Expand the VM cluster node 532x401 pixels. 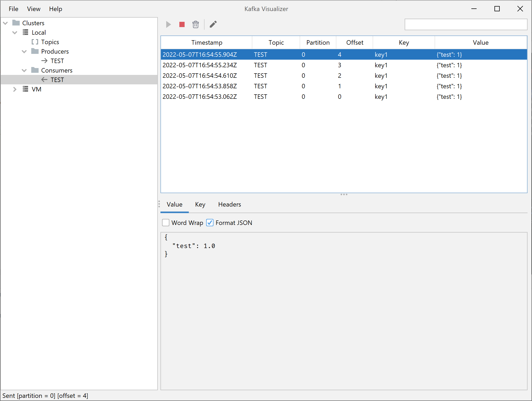tap(15, 89)
